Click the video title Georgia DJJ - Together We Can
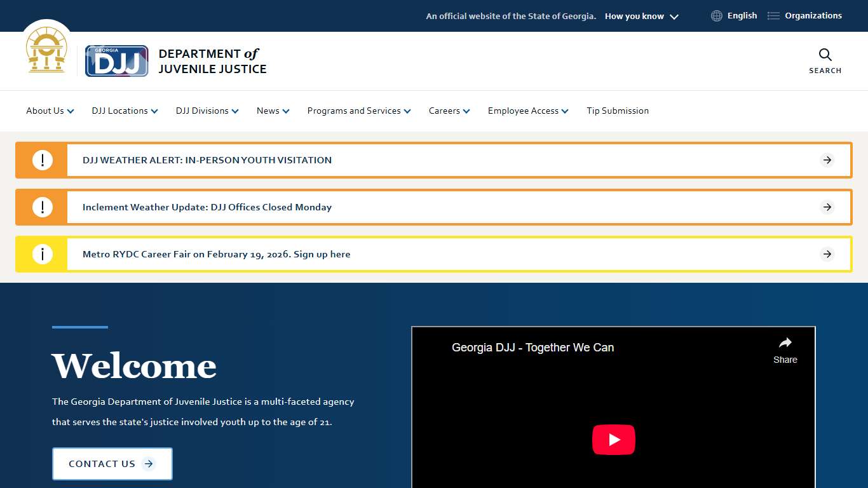The height and width of the screenshot is (488, 868). 532,348
